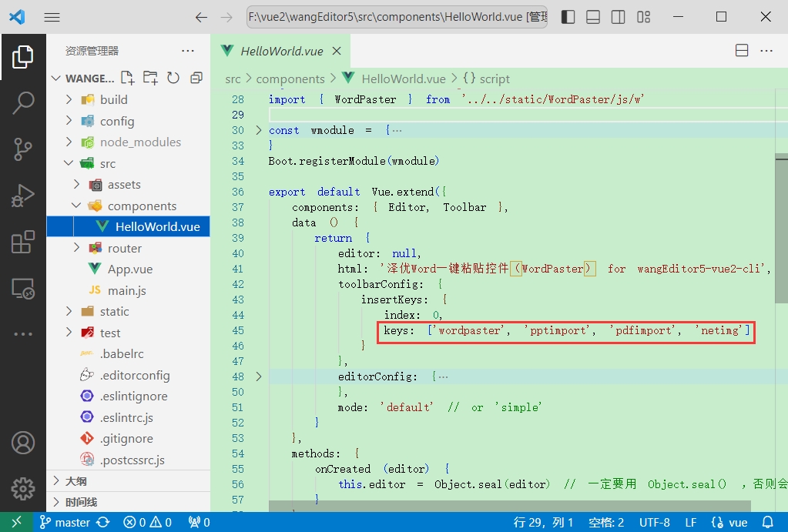The image size is (788, 532).
Task: Open the Source Control view
Action: click(23, 149)
